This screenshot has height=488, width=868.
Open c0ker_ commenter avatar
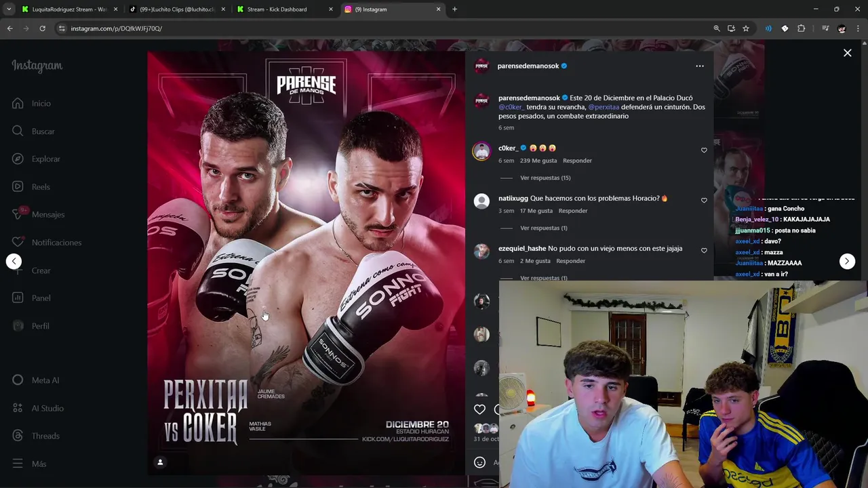(481, 150)
